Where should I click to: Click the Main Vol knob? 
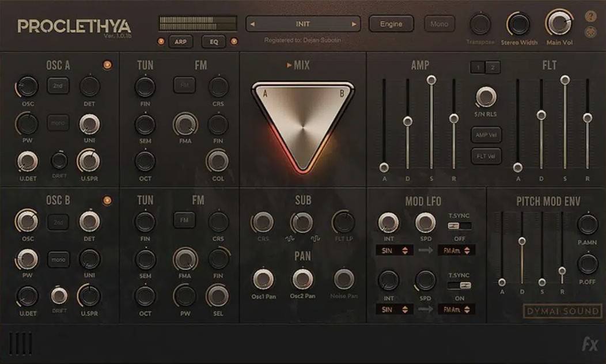click(558, 24)
